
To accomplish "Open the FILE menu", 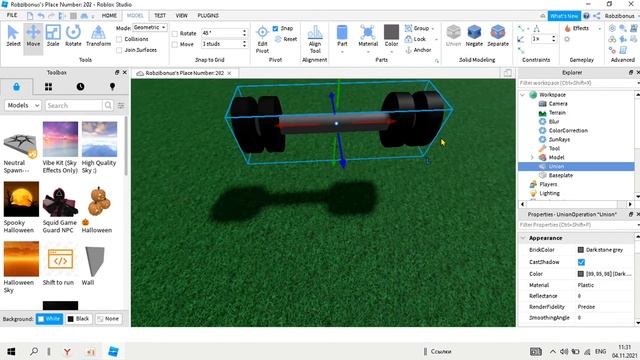I will pyautogui.click(x=12, y=15).
